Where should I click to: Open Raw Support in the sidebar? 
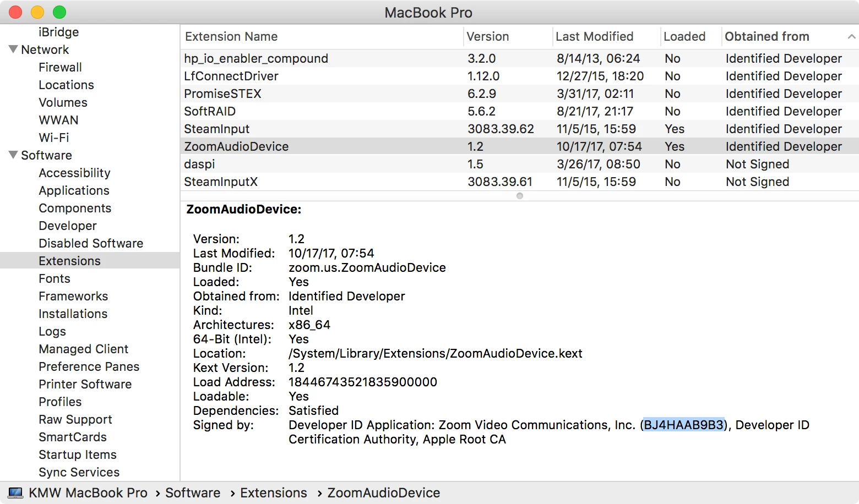75,419
